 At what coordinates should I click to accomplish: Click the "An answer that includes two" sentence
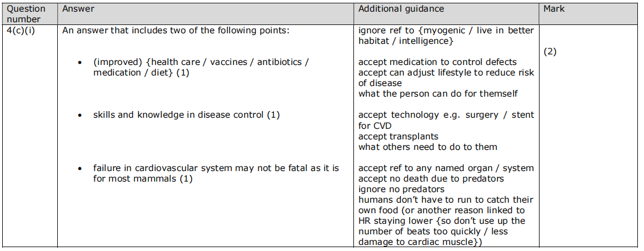coord(176,31)
